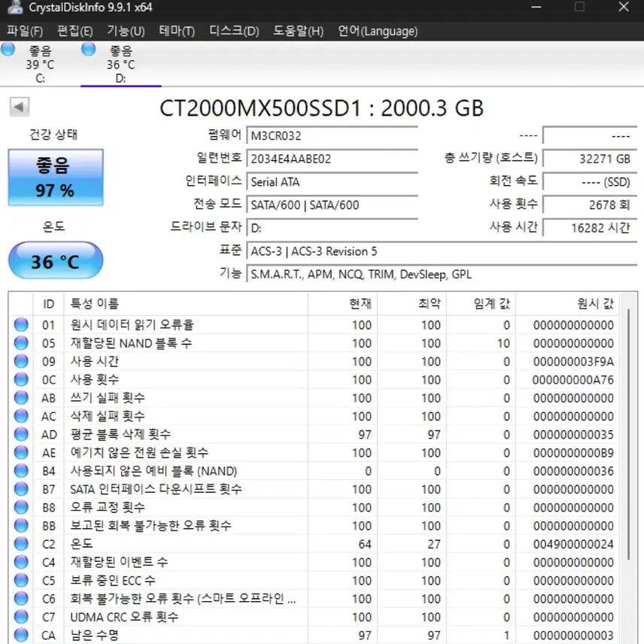
Task: Click status orb of attribute AD
Action: (21, 434)
